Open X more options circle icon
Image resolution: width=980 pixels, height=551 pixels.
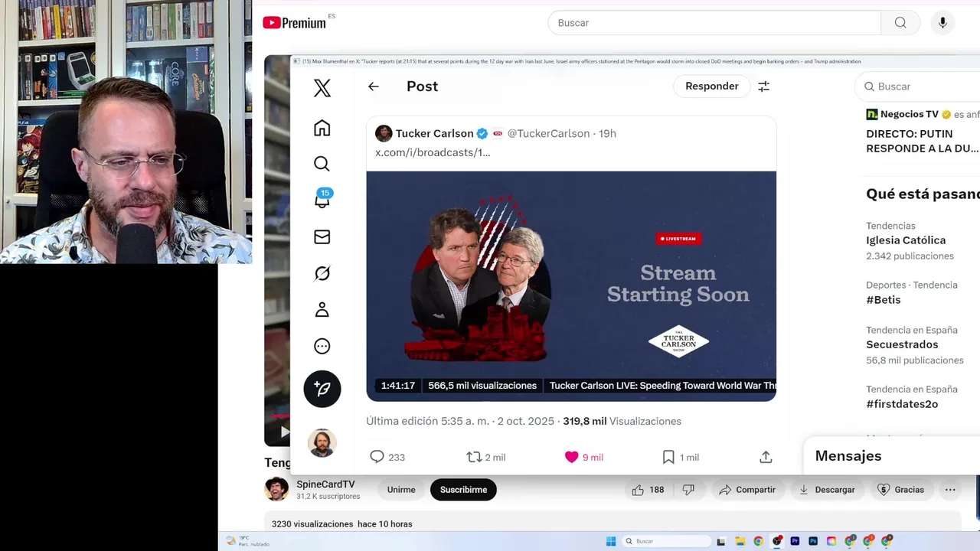(322, 346)
